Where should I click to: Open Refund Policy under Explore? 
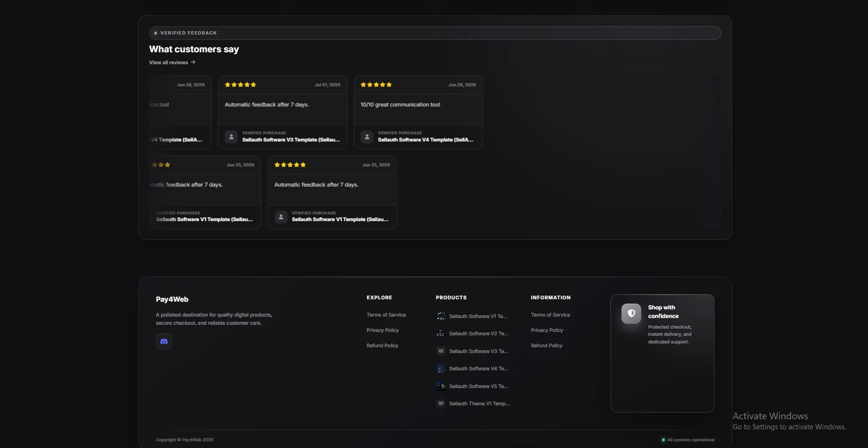click(x=382, y=346)
